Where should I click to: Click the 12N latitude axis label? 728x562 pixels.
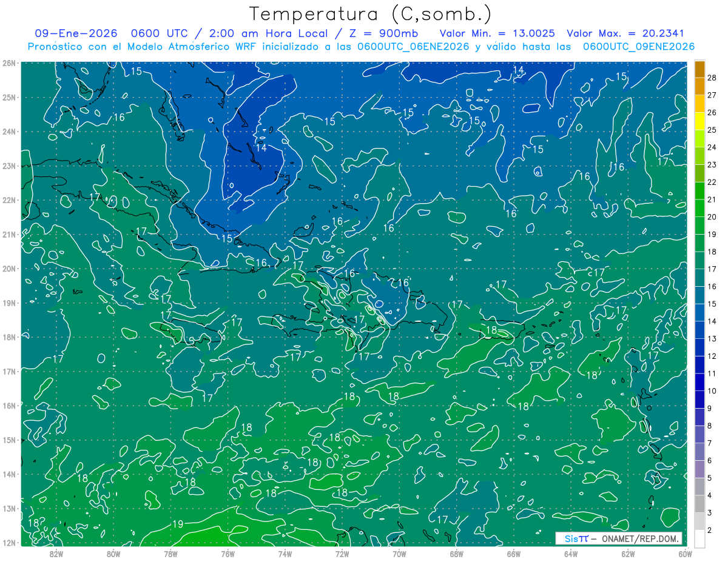8,543
